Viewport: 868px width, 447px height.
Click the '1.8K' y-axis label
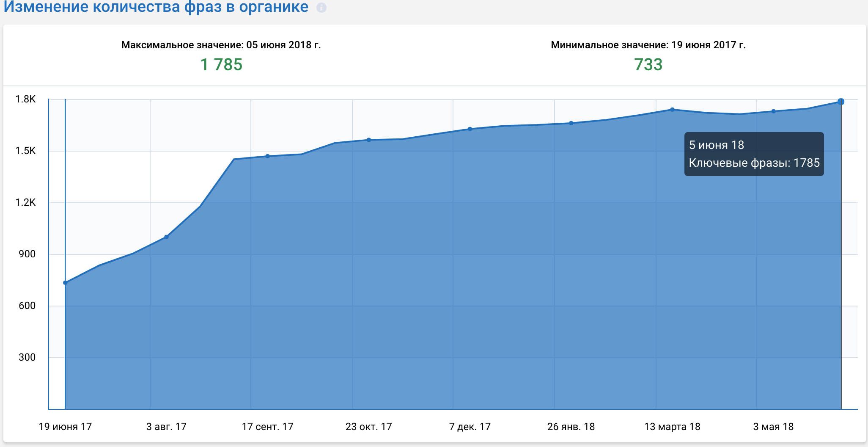pyautogui.click(x=26, y=99)
